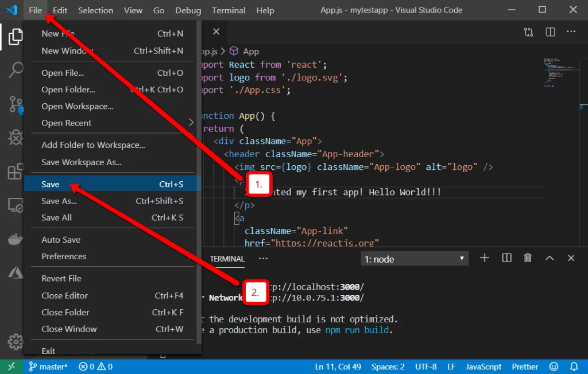Split the editor to the right
The width and height of the screenshot is (588, 374).
(x=550, y=32)
